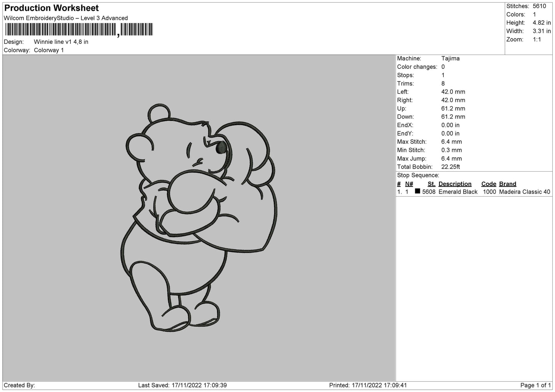This screenshot has width=555, height=392.
Task: Click the stitch count '5608' in stop row
Action: 429,192
